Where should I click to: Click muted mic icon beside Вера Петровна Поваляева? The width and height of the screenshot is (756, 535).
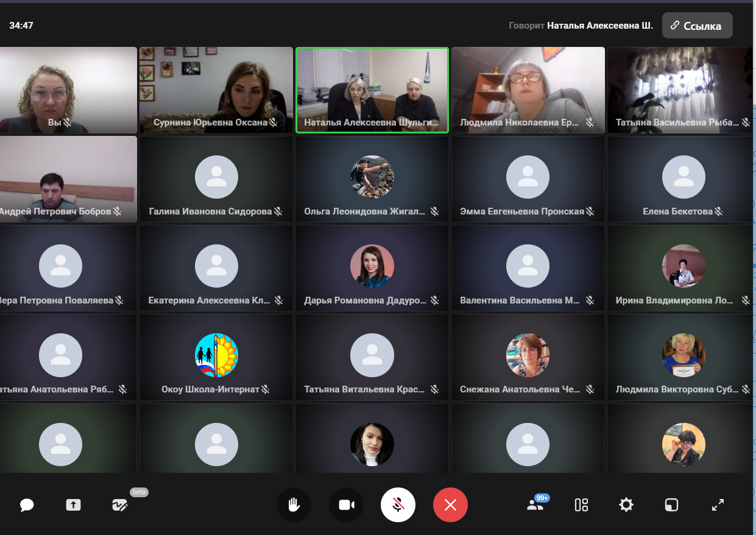tap(119, 300)
